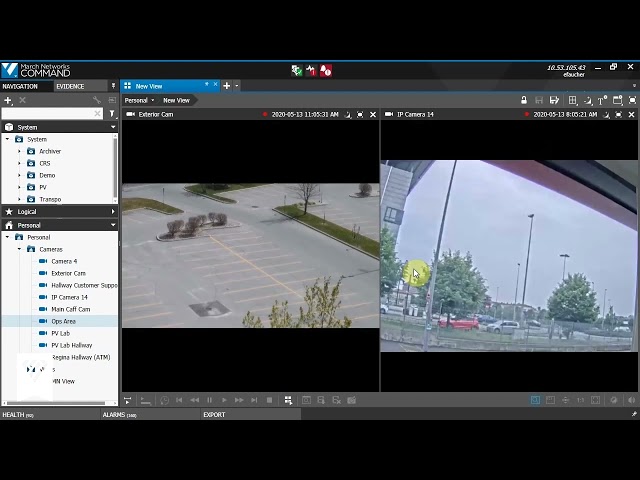Click the filter funnel icon beside search

[112, 114]
